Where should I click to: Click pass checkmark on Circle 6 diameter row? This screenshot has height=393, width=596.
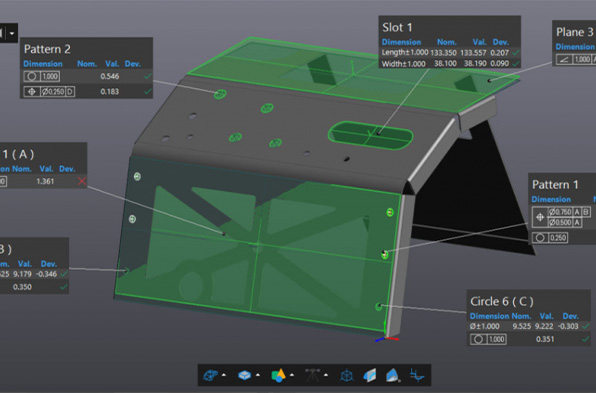pos(586,326)
